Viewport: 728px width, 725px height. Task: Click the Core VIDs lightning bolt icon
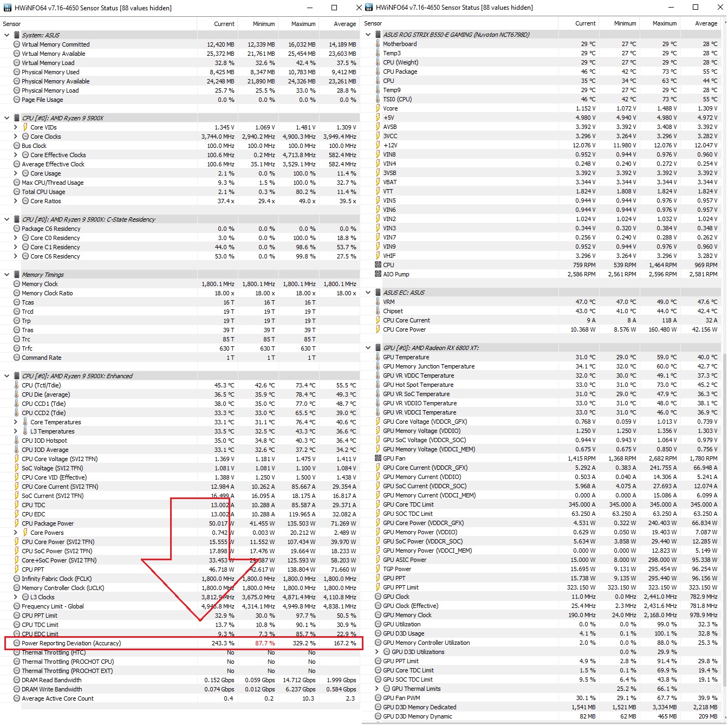(x=25, y=127)
